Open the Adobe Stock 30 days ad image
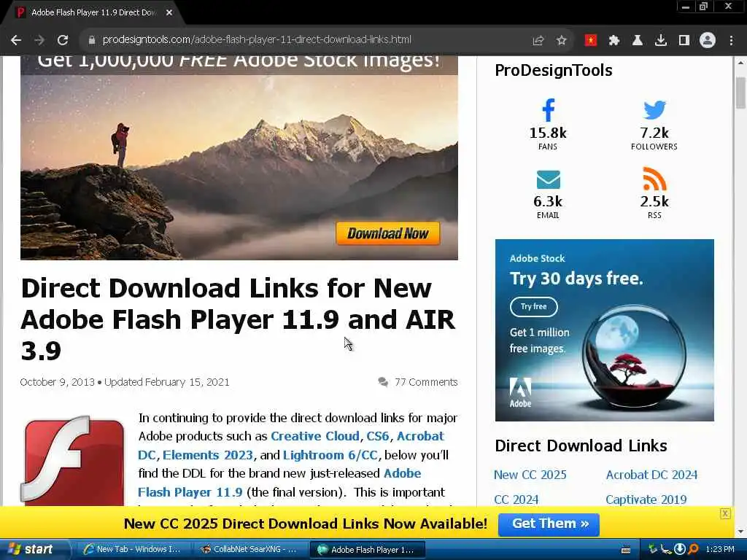The width and height of the screenshot is (747, 560). pos(605,330)
